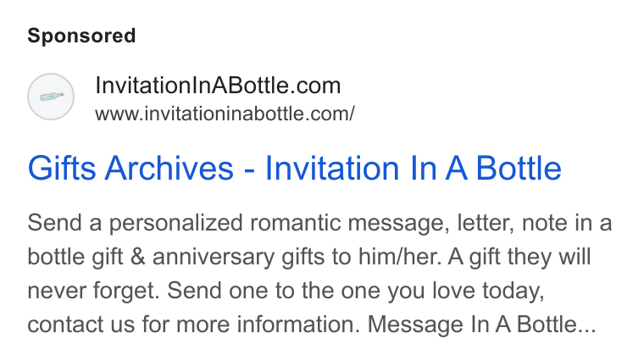Click the bottle favicon icon
The width and height of the screenshot is (644, 361).
(x=51, y=97)
